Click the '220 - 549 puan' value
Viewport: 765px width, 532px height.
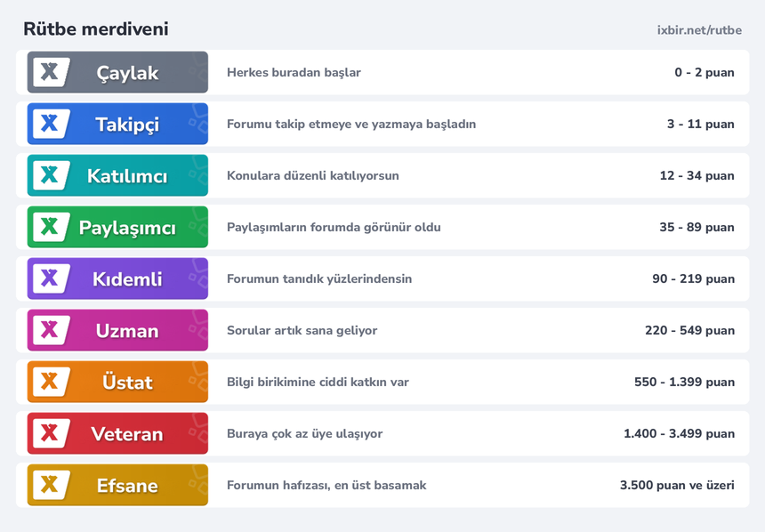(690, 330)
